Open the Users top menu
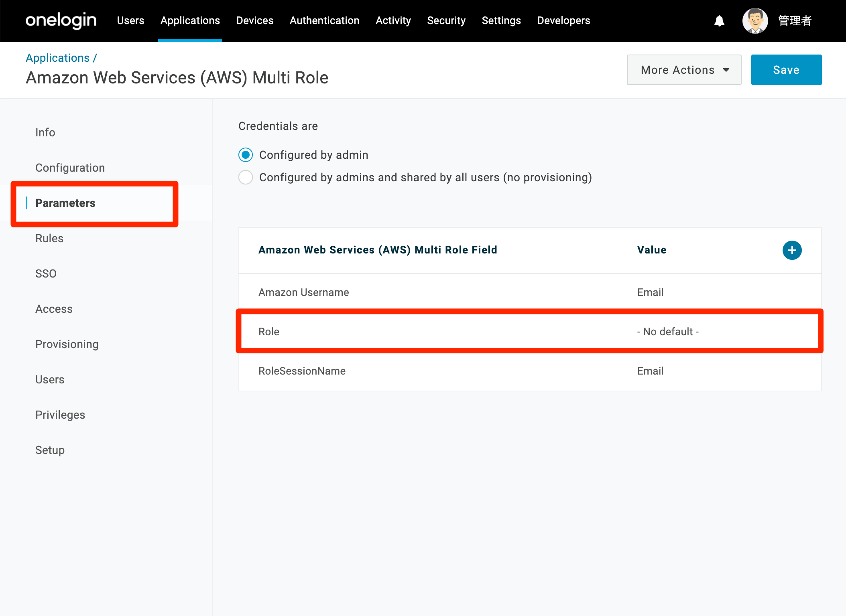The height and width of the screenshot is (616, 846). (x=130, y=20)
